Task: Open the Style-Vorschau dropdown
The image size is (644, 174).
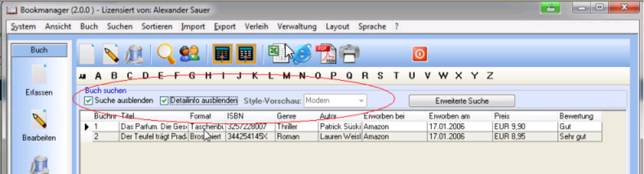Action: point(361,101)
